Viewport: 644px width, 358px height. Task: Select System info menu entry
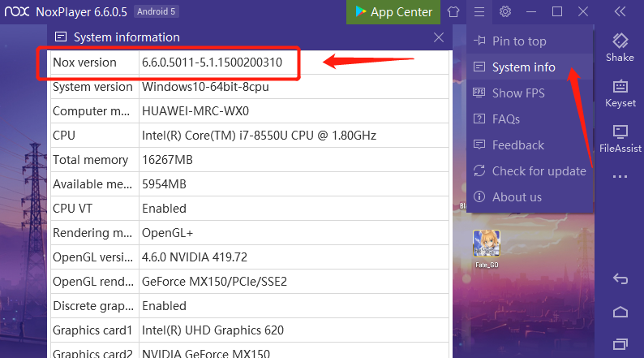530,67
